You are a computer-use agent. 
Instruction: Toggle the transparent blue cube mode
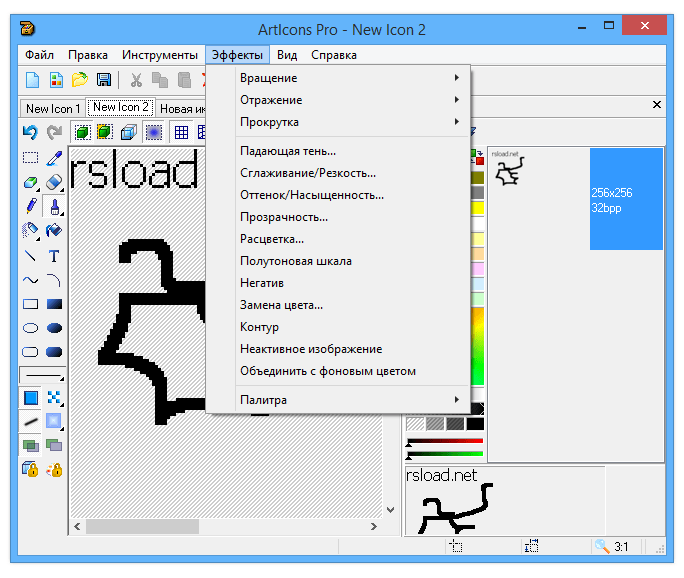pos(129,132)
